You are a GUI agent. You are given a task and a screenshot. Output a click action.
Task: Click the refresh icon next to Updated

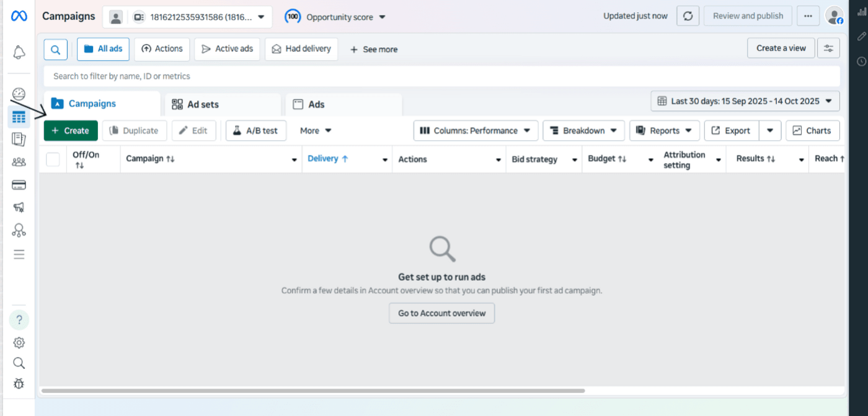(688, 16)
